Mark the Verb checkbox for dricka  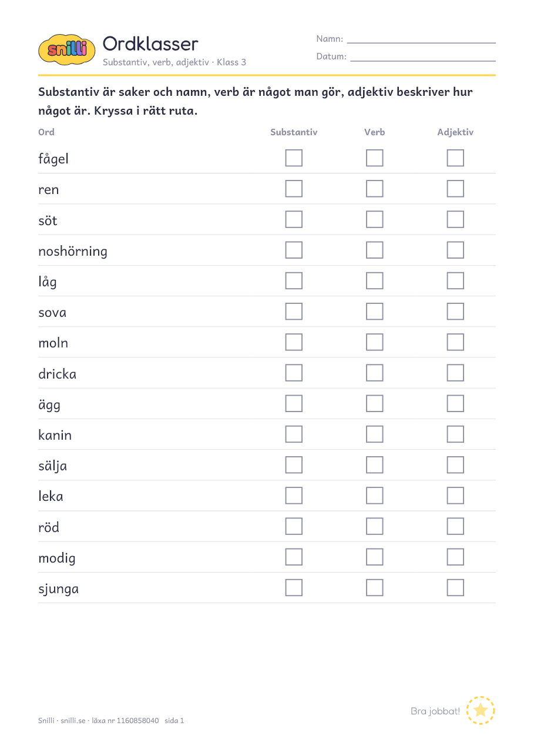pyautogui.click(x=374, y=373)
